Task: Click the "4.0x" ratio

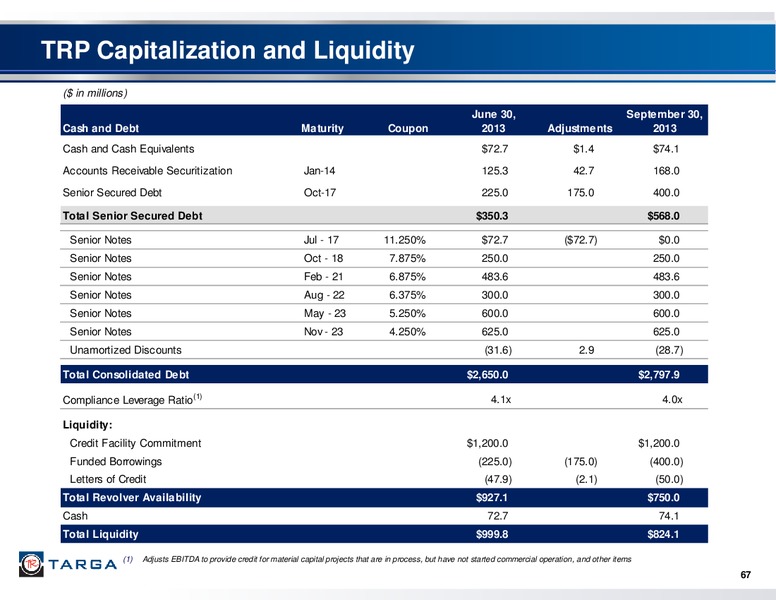Action: 672,400
